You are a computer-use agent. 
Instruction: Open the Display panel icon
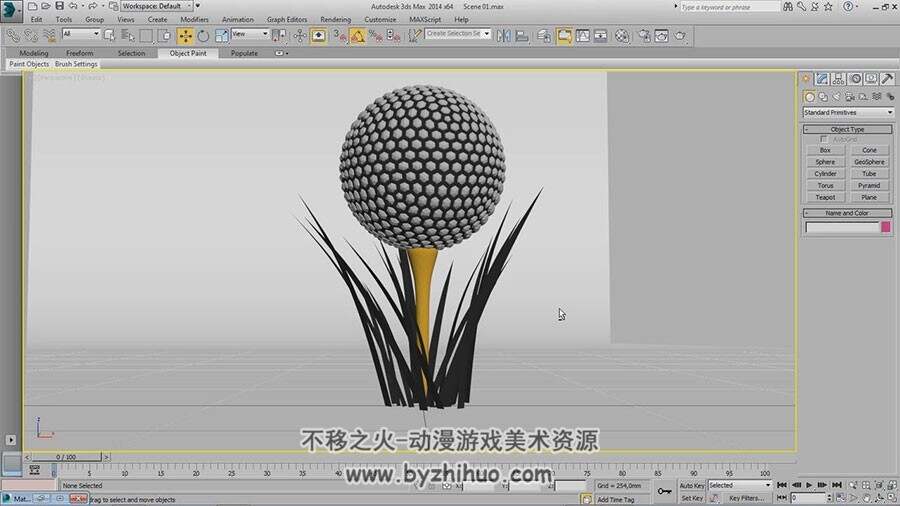pyautogui.click(x=871, y=79)
